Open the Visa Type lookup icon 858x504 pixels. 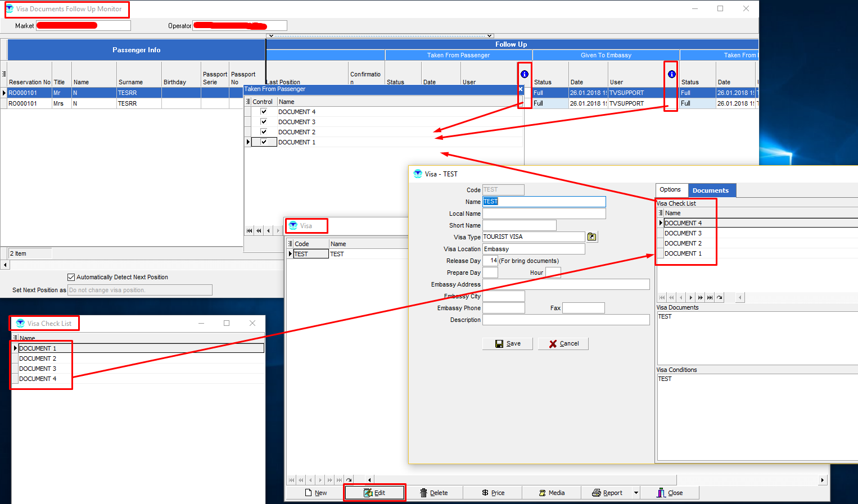(591, 237)
